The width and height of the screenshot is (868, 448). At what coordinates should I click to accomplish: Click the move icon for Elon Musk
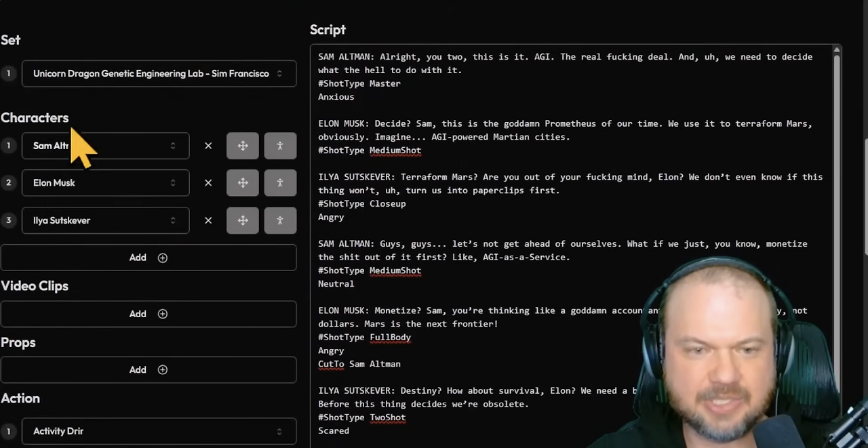[243, 183]
